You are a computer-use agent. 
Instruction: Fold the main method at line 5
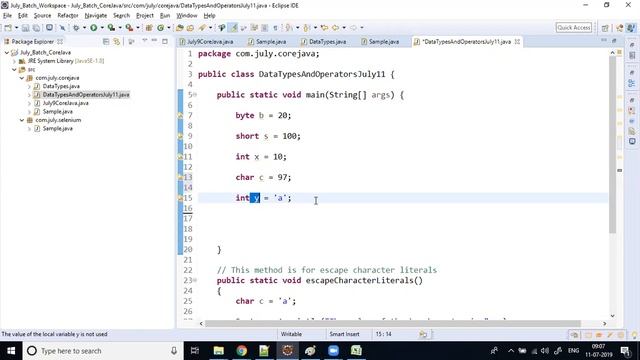[x=195, y=95]
